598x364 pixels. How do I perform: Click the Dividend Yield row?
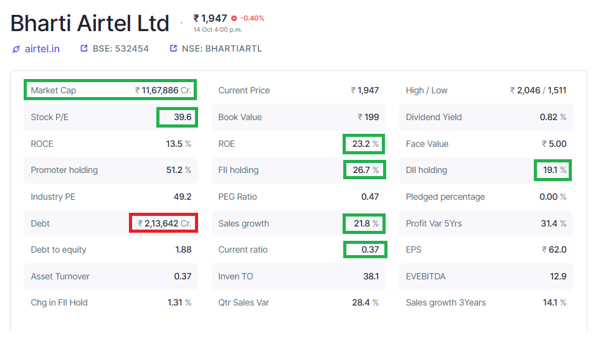click(x=486, y=117)
